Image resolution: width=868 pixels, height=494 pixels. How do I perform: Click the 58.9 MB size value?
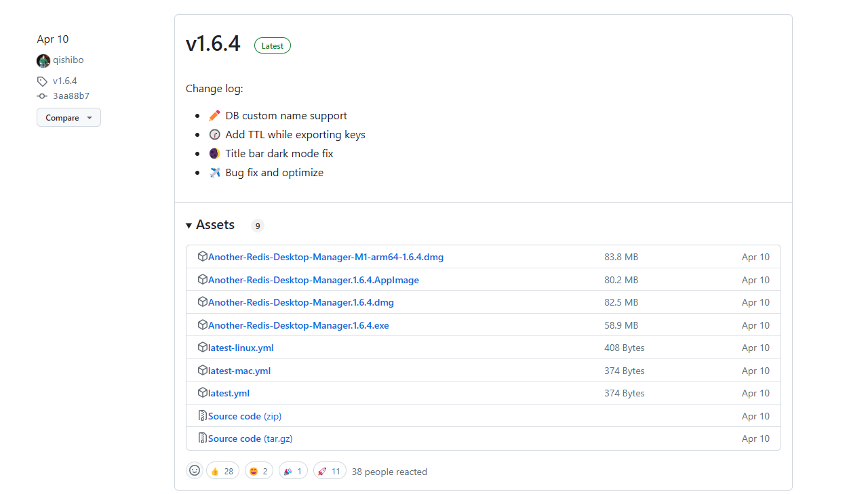[621, 325]
